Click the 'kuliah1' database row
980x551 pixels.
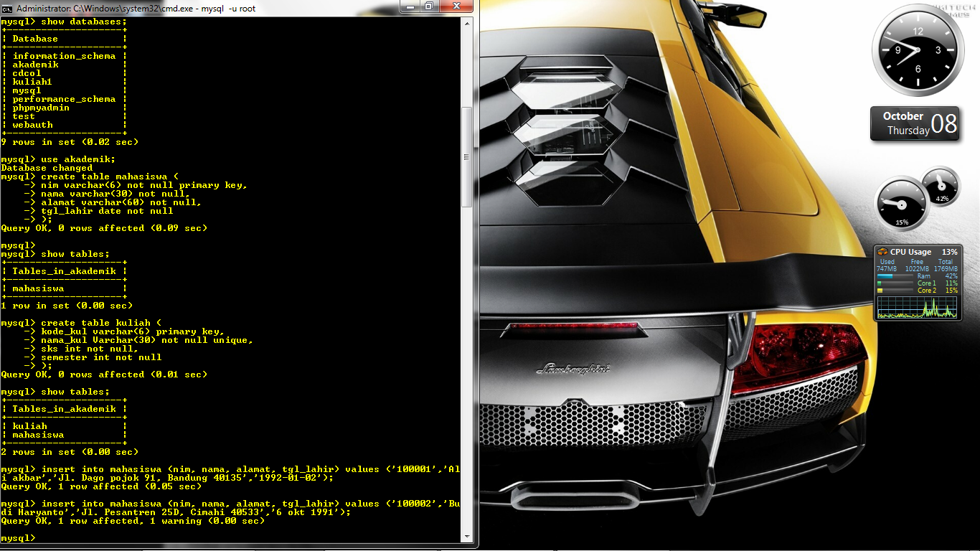[32, 82]
